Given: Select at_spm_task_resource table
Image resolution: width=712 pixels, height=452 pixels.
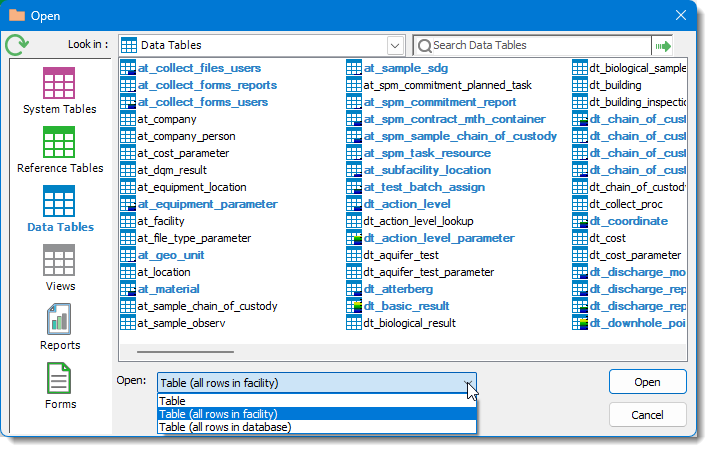Looking at the screenshot, I should 427,153.
